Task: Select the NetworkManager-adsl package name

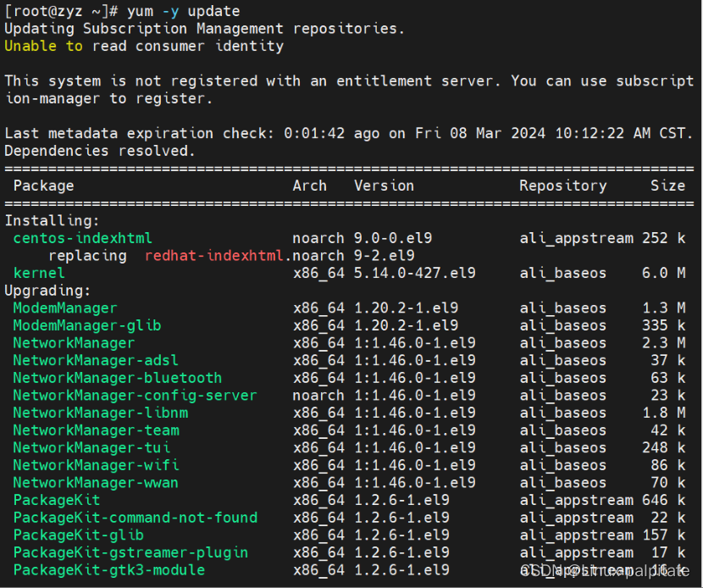Action: (96, 361)
